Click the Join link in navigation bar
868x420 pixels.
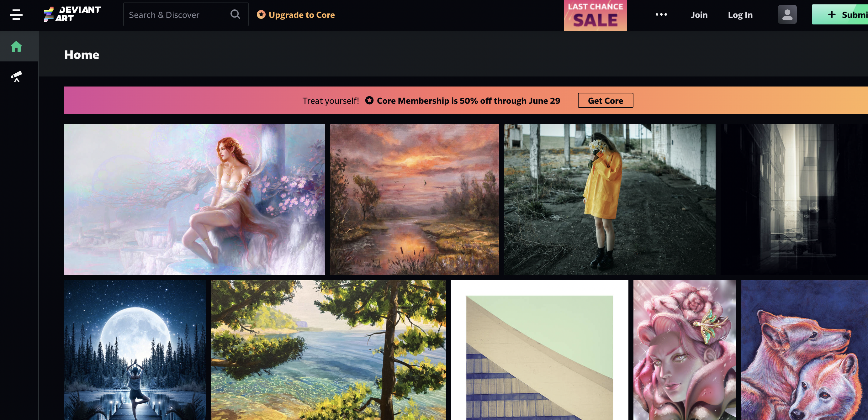[x=699, y=14]
